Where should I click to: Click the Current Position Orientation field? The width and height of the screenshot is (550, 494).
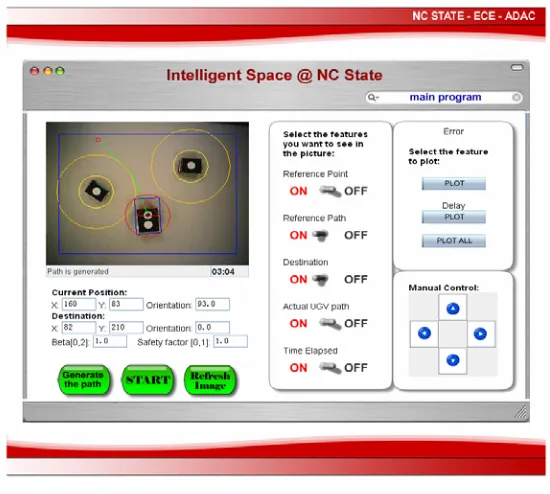(213, 304)
